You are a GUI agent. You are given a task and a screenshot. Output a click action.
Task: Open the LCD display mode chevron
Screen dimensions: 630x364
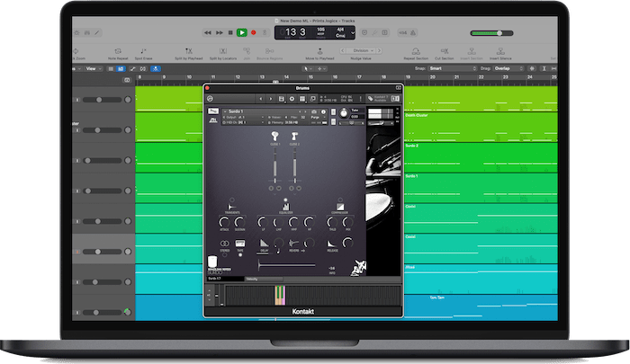[353, 33]
